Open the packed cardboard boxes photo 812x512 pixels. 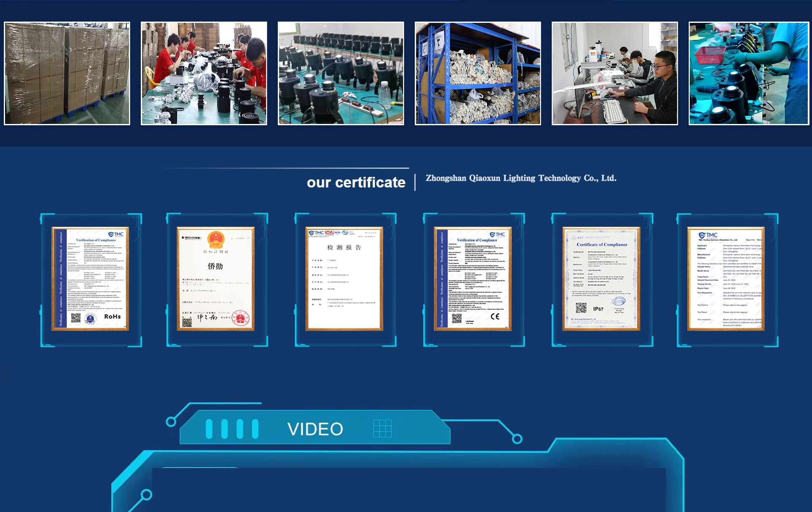pos(67,73)
